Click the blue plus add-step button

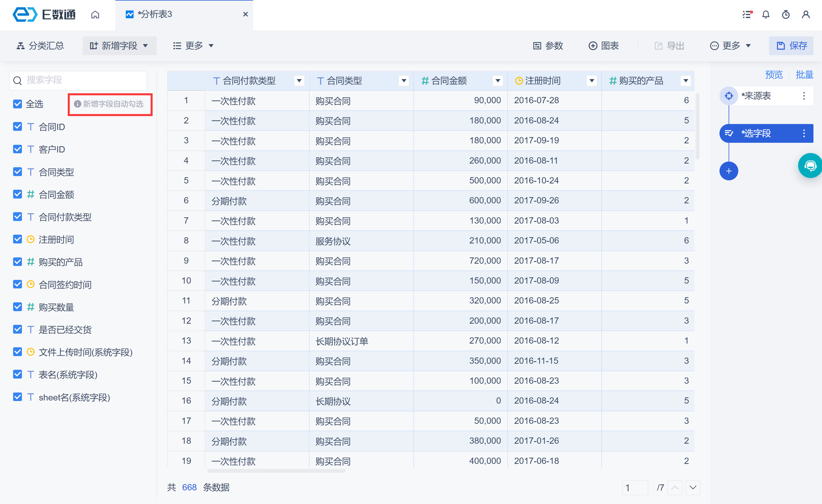point(729,171)
